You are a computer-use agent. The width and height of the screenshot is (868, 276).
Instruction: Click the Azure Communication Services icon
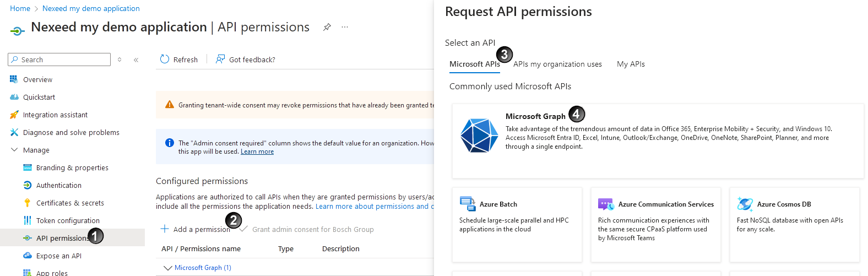[606, 204]
